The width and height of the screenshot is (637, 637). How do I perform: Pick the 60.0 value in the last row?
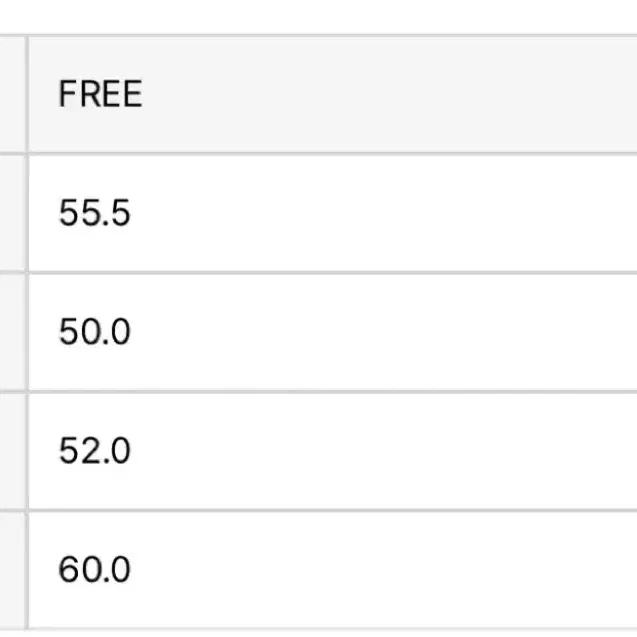point(94,570)
